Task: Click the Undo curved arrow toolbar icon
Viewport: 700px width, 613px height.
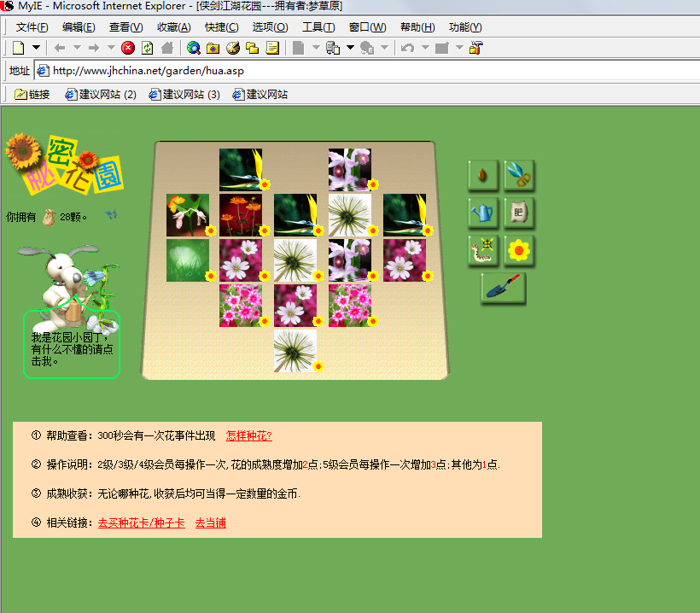Action: pyautogui.click(x=407, y=48)
